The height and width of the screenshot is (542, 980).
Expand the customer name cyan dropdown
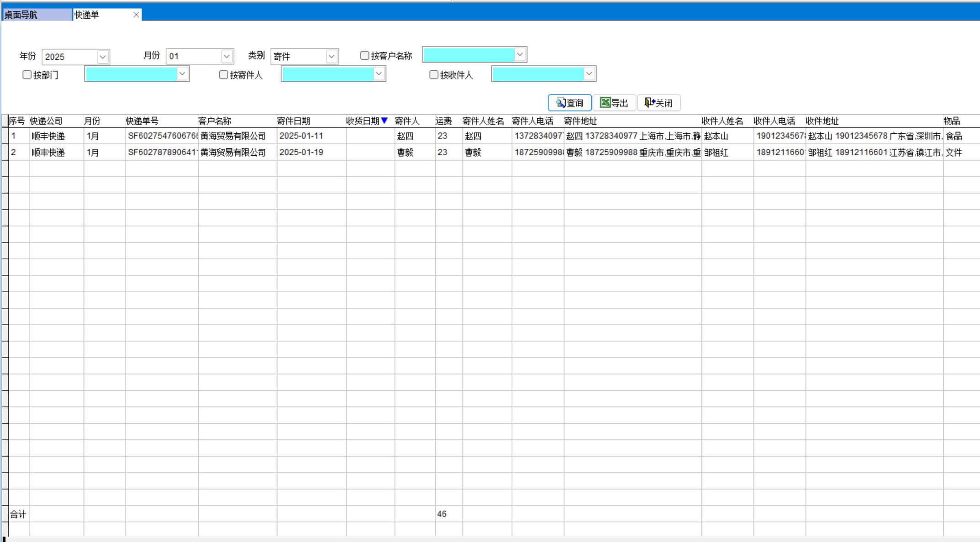point(520,54)
